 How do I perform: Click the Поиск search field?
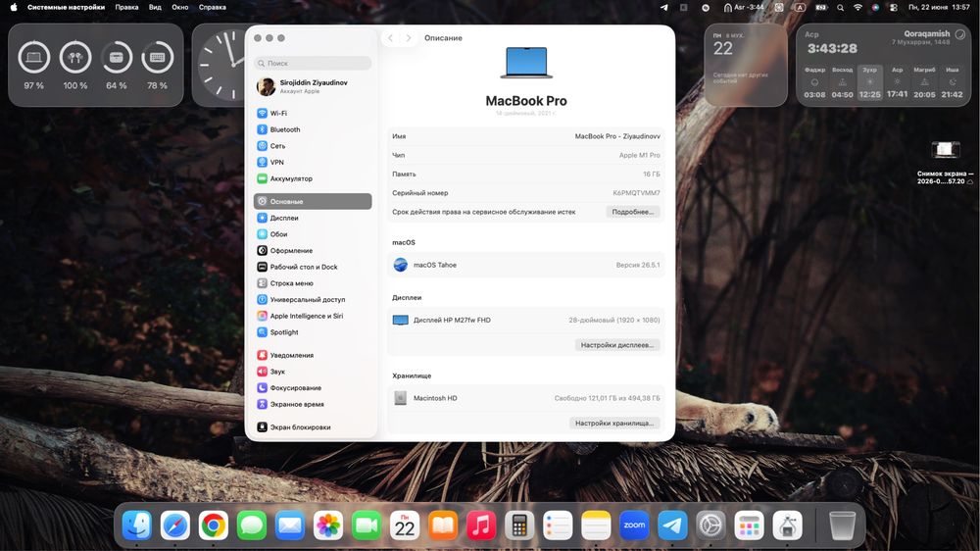point(313,63)
